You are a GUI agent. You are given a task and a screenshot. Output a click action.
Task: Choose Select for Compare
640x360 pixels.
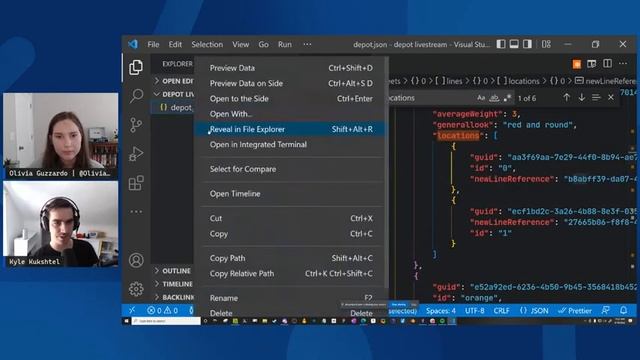(291, 169)
